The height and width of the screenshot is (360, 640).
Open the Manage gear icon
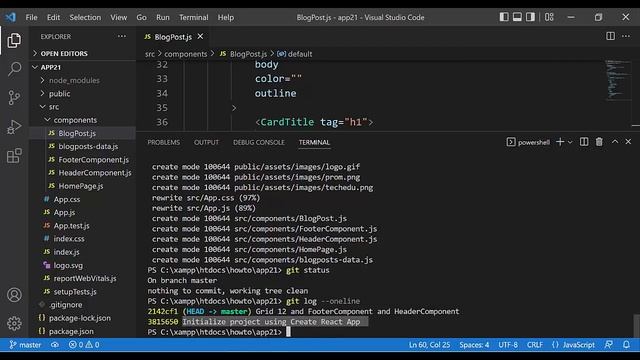[x=14, y=323]
